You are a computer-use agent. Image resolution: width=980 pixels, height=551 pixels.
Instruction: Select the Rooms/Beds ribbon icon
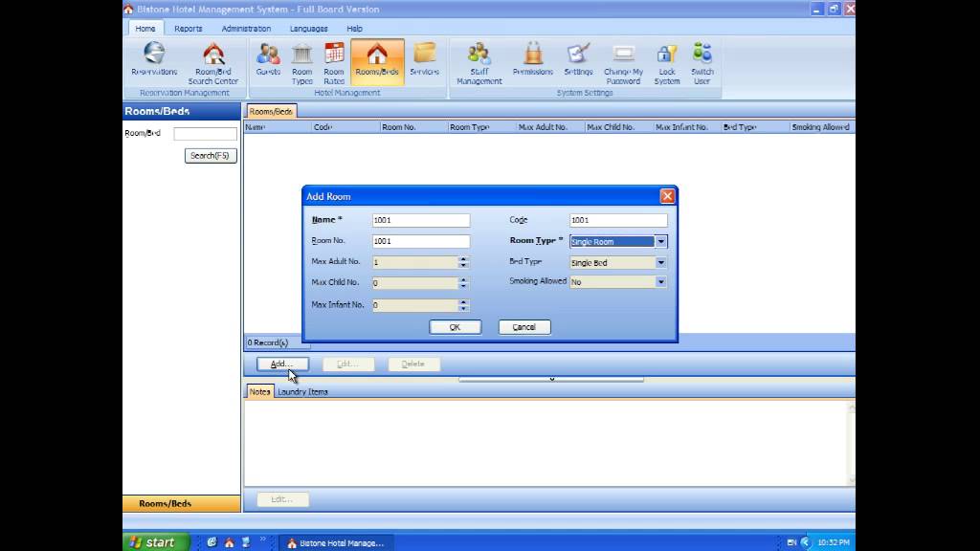coord(377,60)
